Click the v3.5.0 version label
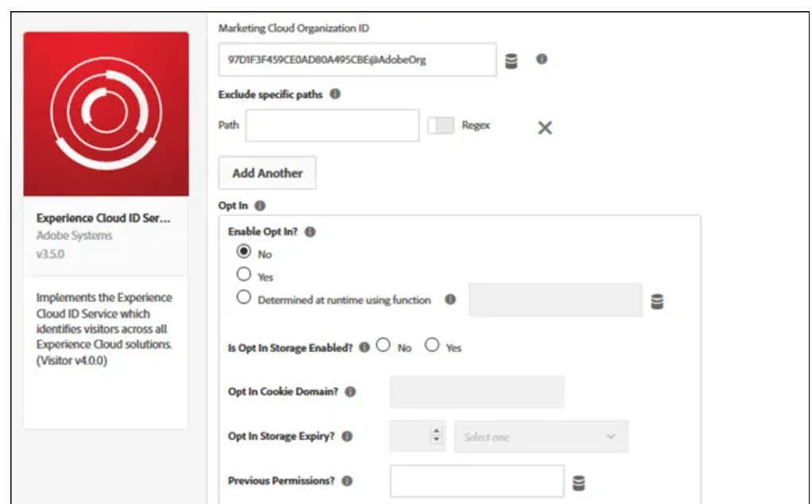812x504 pixels. tap(50, 254)
